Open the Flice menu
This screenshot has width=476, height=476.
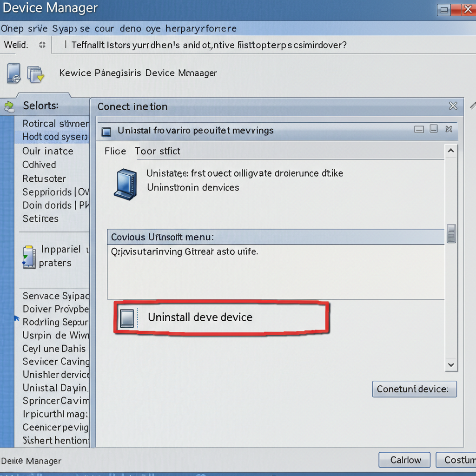coord(115,151)
